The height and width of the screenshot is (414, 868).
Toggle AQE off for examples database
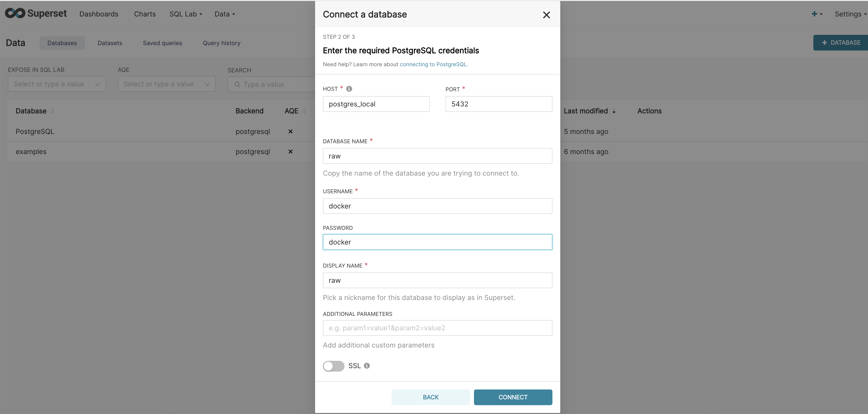point(291,151)
